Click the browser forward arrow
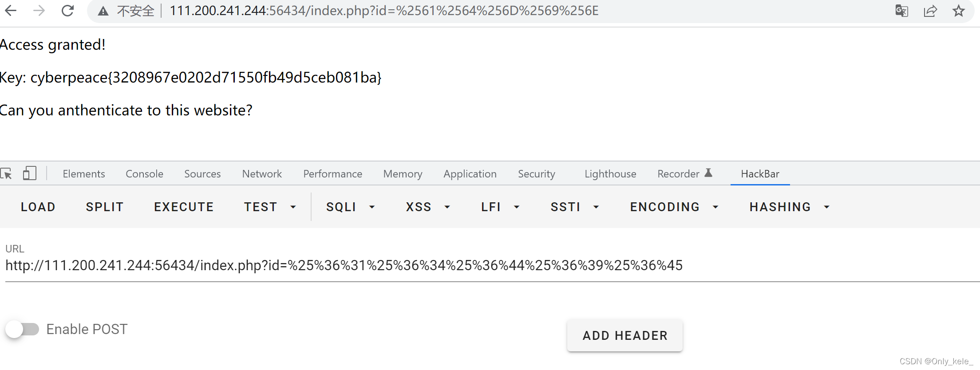The image size is (980, 370). coord(39,11)
